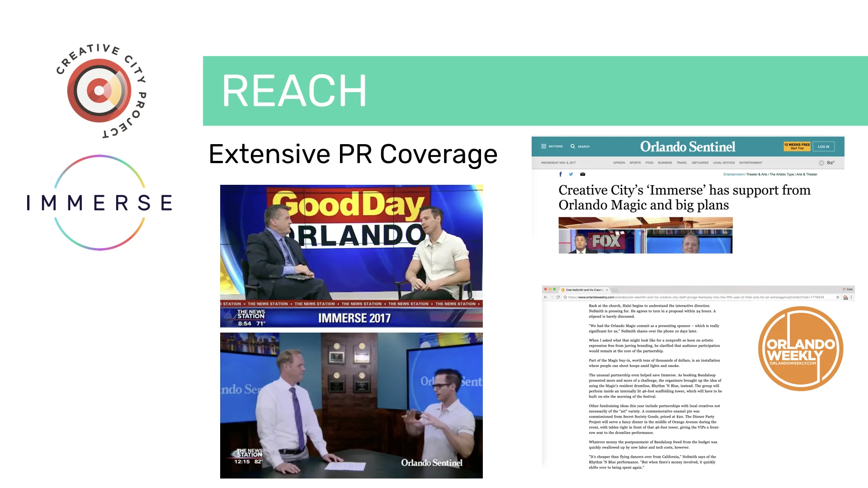
Task: Share article via email envelope icon
Action: coord(583,174)
